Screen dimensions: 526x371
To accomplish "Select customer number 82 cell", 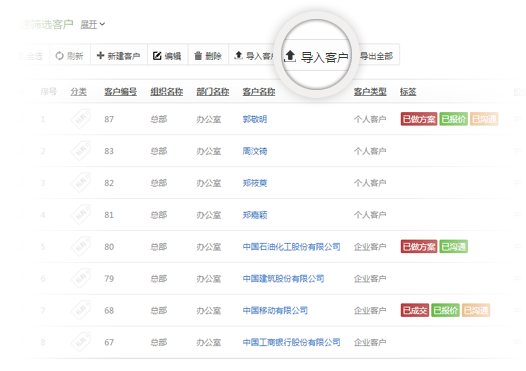I will pos(109,183).
